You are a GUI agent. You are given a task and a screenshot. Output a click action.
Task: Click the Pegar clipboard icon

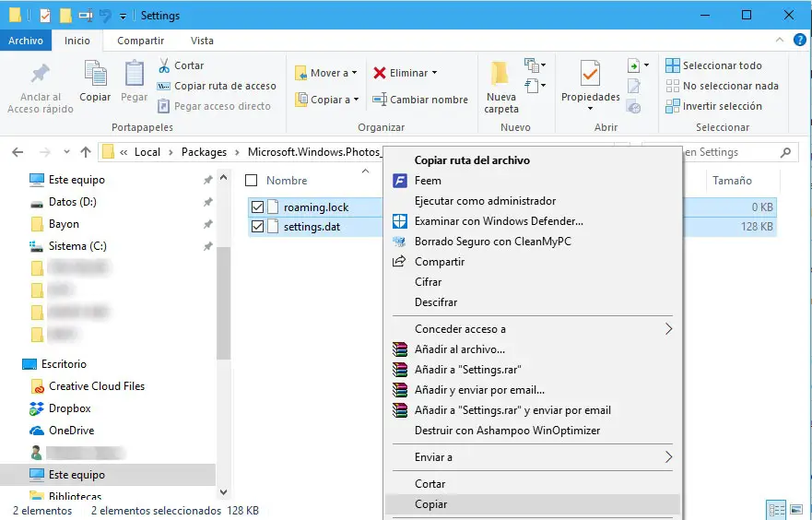click(x=135, y=74)
